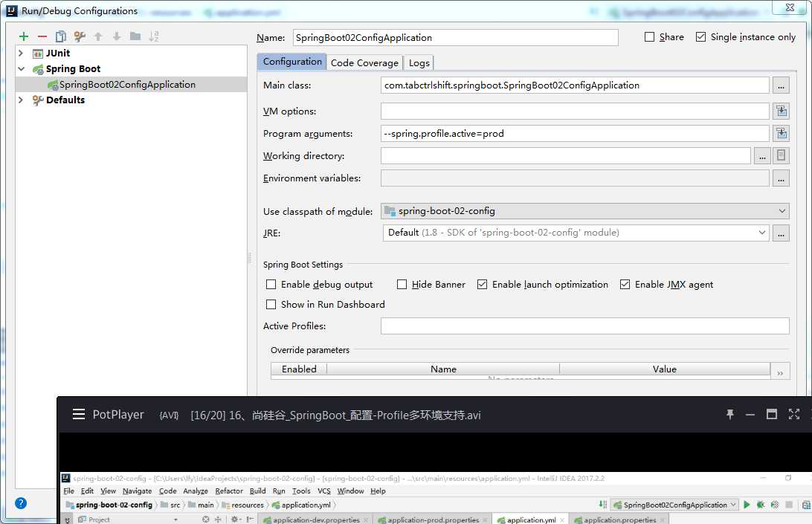Click the PotPlayer title label
812x524 pixels.
(118, 415)
